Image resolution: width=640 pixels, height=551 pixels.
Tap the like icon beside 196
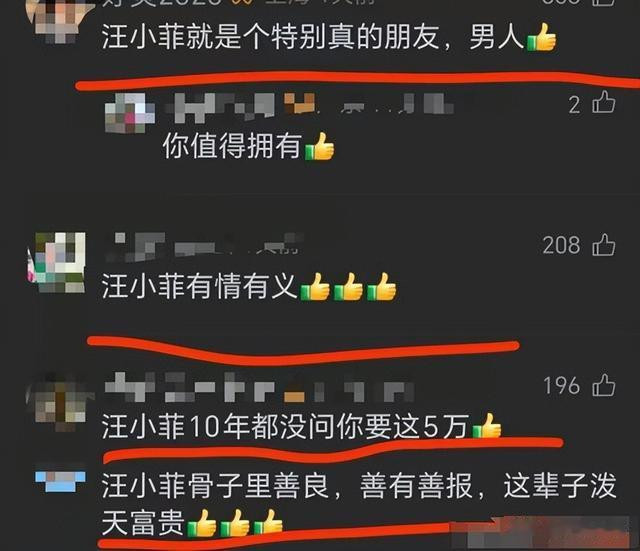(604, 385)
